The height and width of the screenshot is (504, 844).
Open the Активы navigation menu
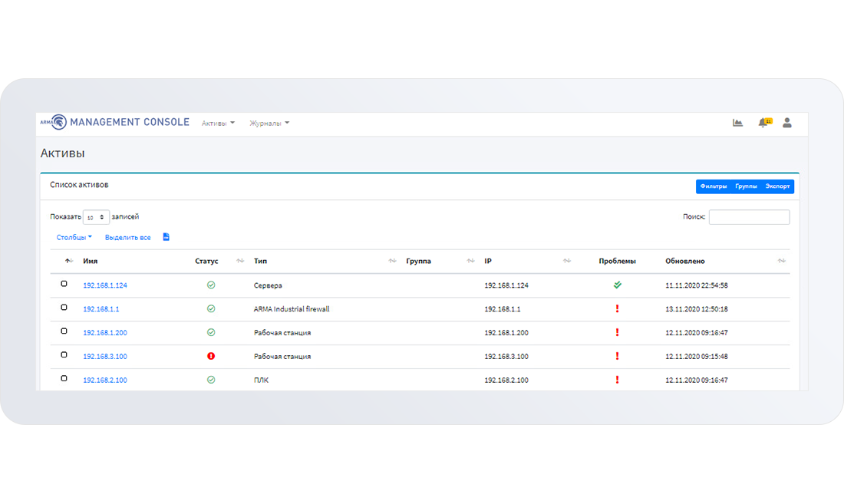[218, 123]
